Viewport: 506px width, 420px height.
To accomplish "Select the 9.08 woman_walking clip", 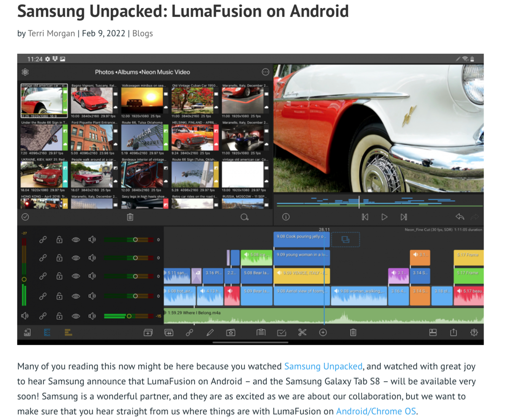I will [x=359, y=296].
